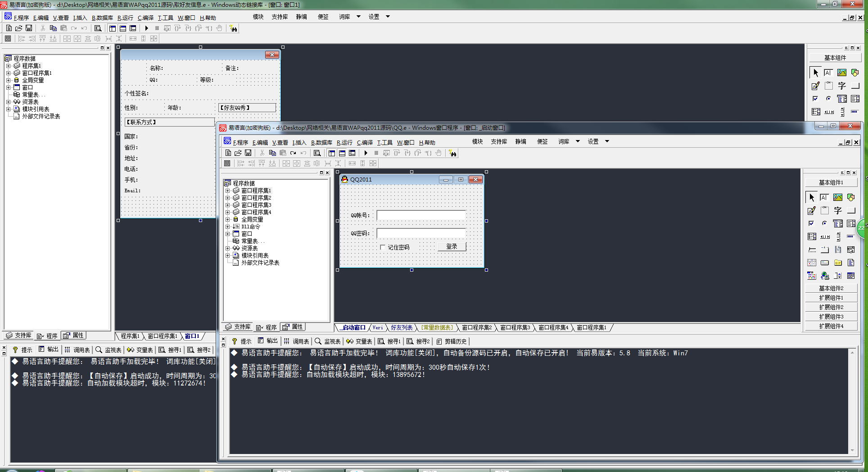Click the 登录 button on QQ2011 form
Image resolution: width=868 pixels, height=472 pixels.
(452, 246)
